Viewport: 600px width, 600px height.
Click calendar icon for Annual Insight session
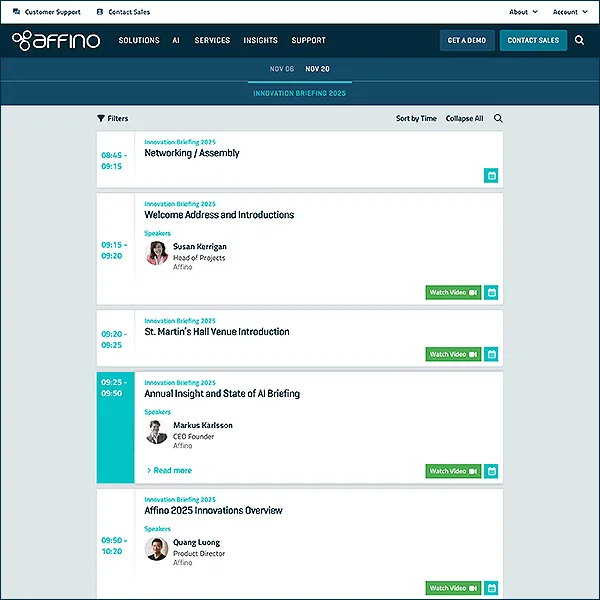[x=491, y=471]
